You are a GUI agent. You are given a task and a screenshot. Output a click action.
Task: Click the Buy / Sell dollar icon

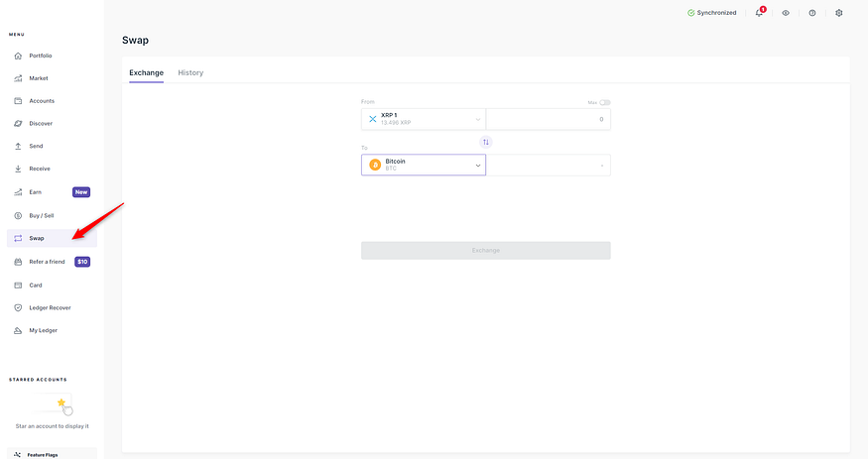click(x=18, y=216)
